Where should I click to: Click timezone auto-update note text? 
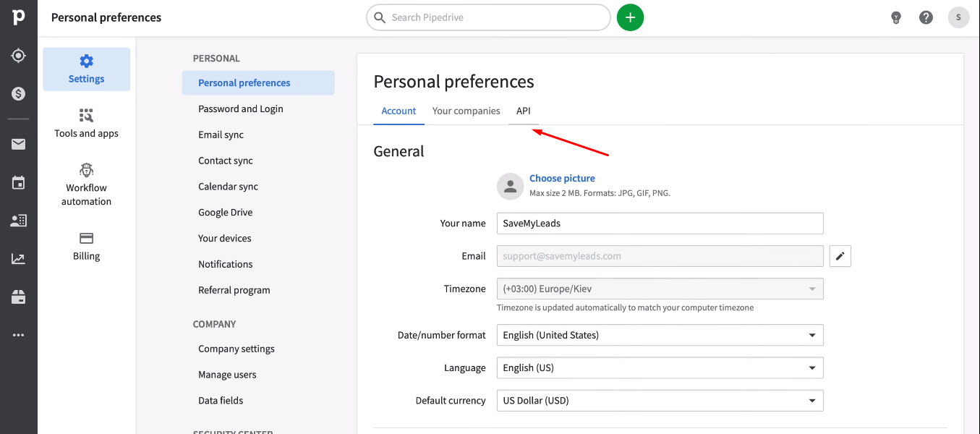[626, 308]
